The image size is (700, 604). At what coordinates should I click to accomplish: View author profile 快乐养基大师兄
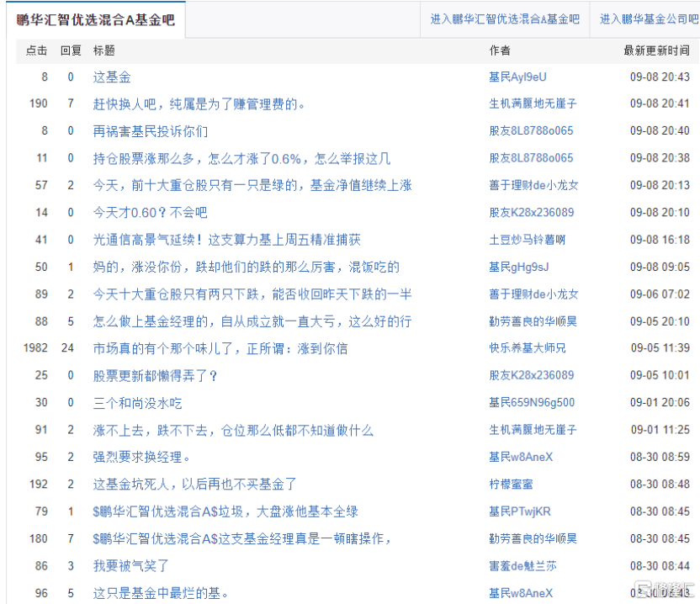coord(528,348)
